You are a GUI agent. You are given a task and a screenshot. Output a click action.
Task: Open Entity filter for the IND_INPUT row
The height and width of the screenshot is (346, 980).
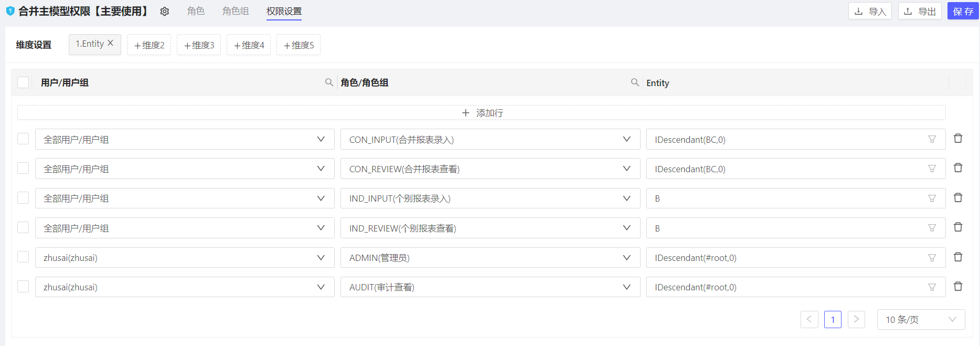pyautogui.click(x=932, y=198)
